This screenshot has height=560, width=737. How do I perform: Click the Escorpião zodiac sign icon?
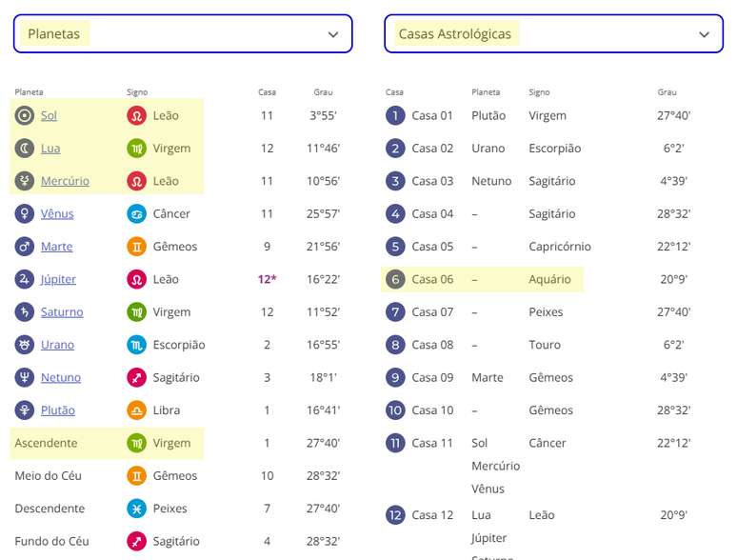tap(137, 345)
